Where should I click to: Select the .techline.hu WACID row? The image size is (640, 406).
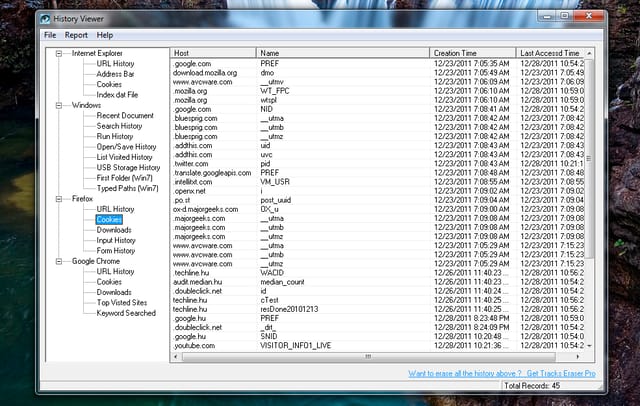coord(378,273)
